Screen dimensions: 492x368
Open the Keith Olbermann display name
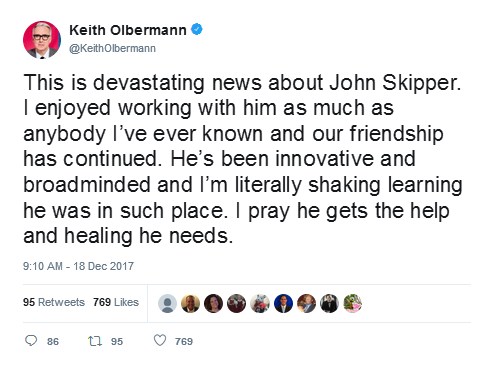[x=128, y=30]
